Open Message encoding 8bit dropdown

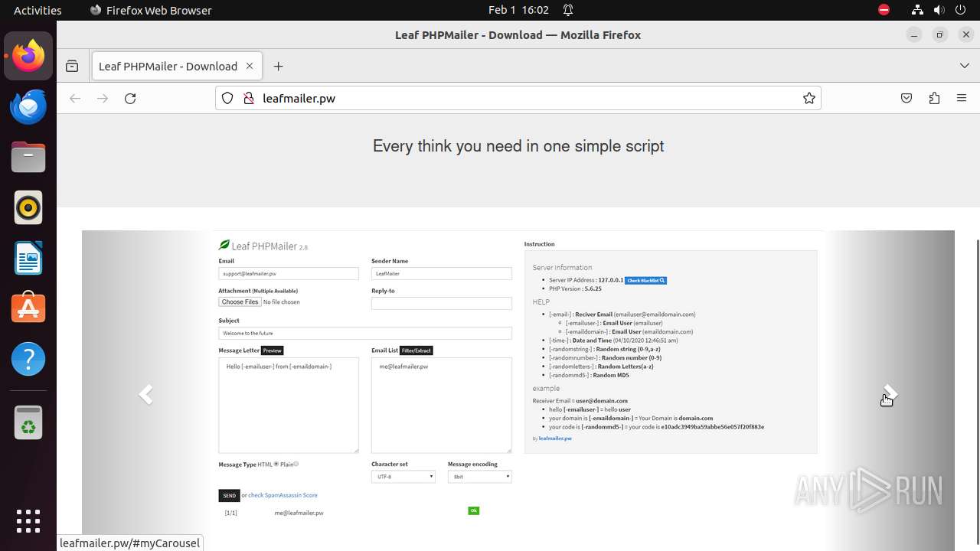pos(480,476)
